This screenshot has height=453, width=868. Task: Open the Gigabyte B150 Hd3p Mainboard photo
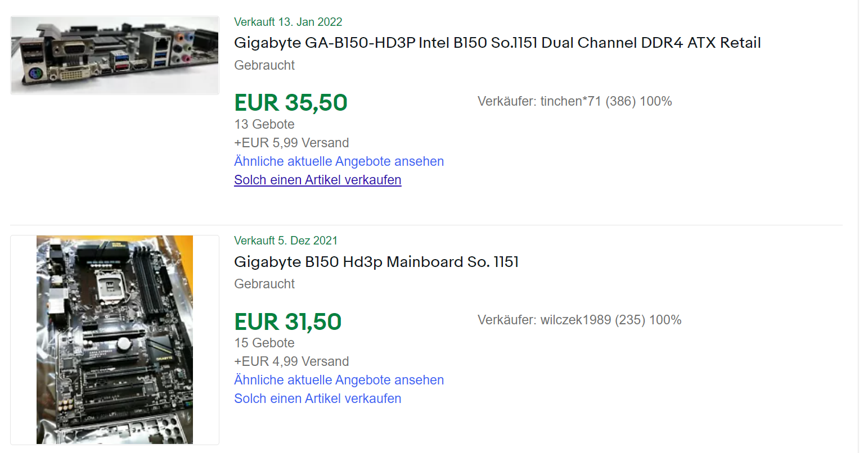115,339
